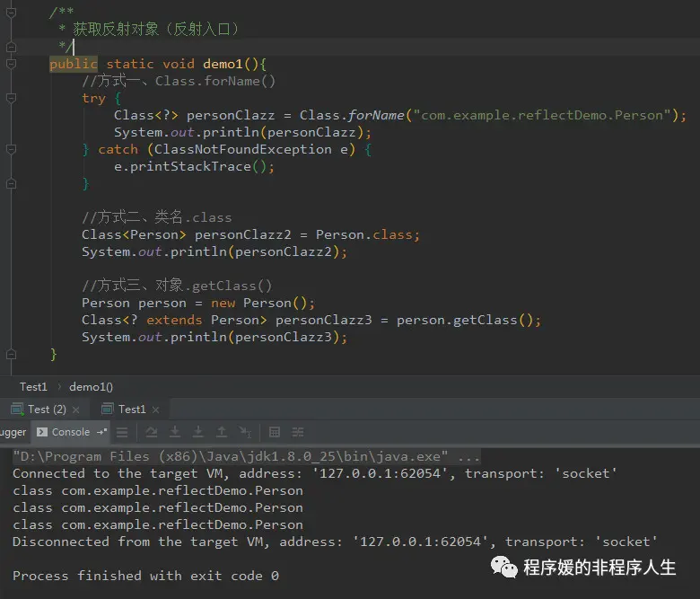
Task: Click the Show Execution Point icon
Action: coord(122,432)
